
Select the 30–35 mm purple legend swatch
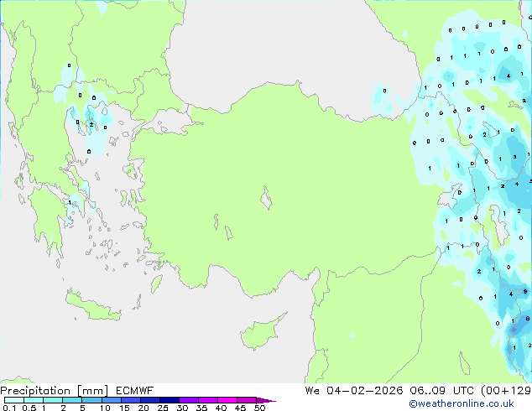pos(189,400)
